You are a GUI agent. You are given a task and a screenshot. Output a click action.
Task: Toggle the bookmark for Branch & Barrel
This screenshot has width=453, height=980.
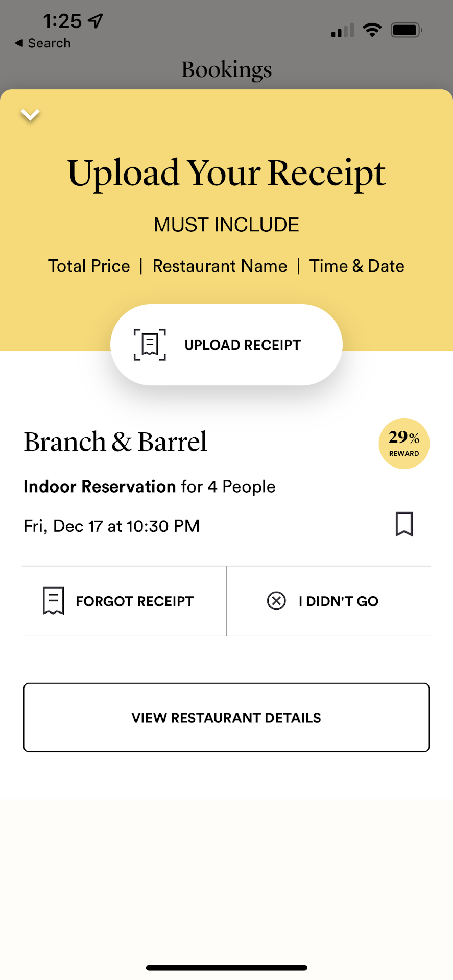[404, 524]
